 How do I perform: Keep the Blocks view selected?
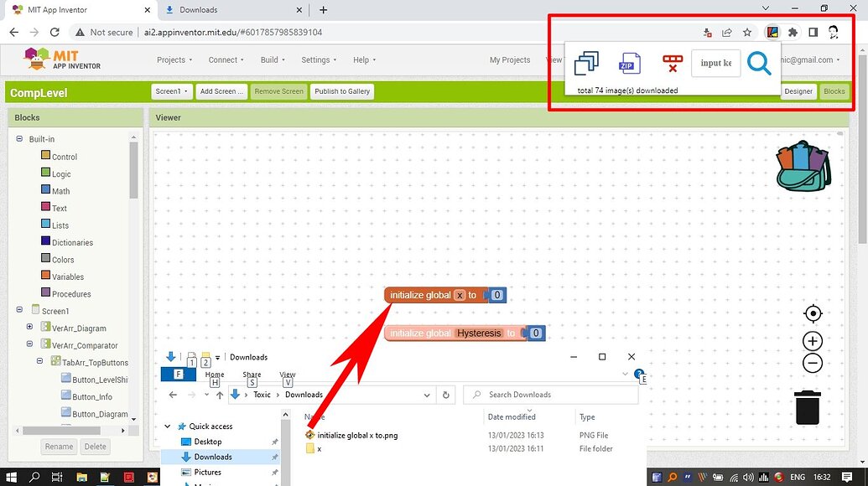coord(835,91)
